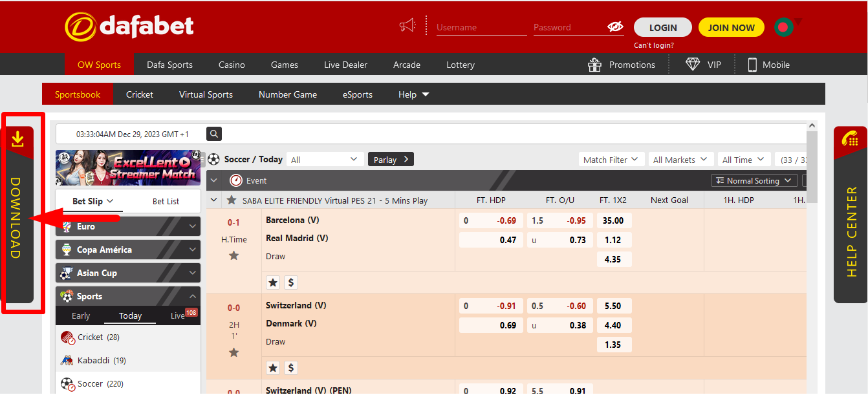The height and width of the screenshot is (395, 868).
Task: Click the Password input field
Action: coord(569,27)
